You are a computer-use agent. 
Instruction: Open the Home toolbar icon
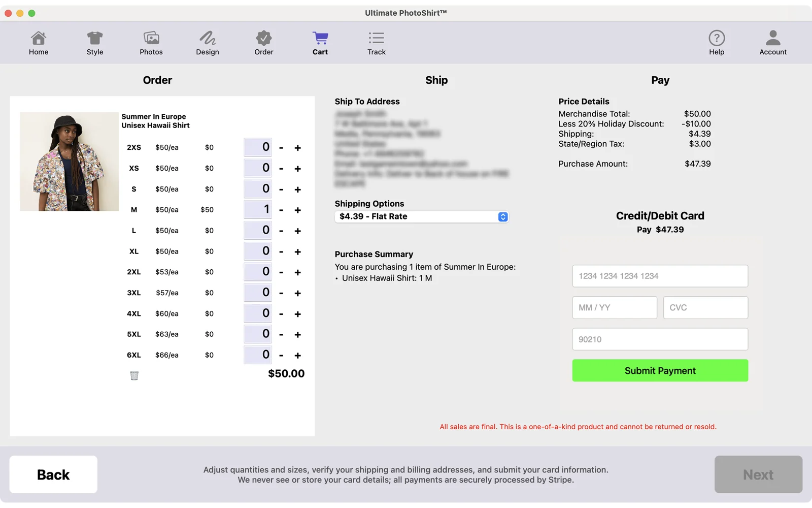tap(39, 43)
